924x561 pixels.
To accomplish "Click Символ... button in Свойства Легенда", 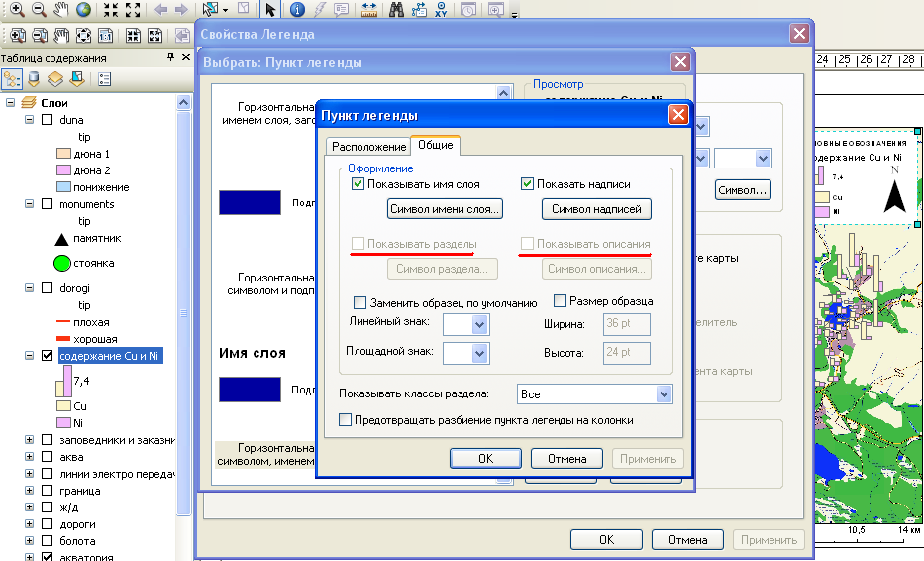I will click(x=743, y=190).
